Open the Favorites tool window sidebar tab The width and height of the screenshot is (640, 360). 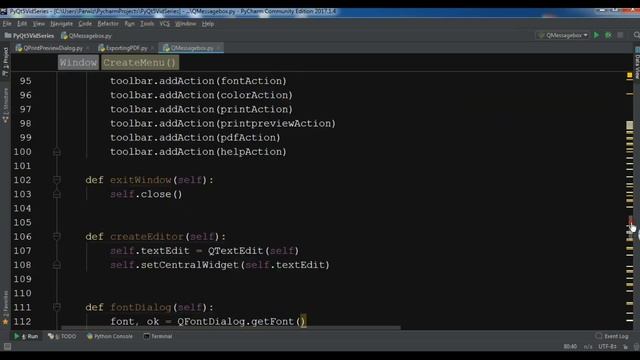click(x=5, y=308)
